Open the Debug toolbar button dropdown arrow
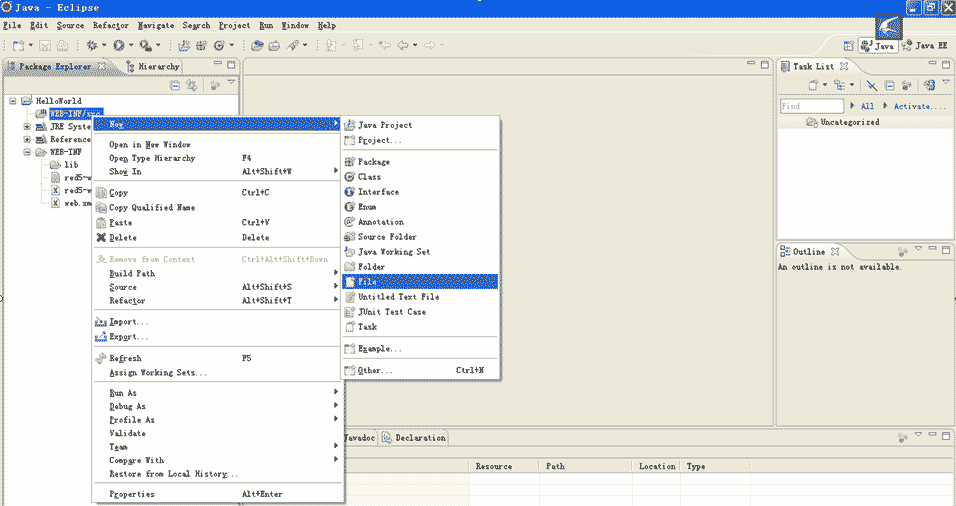The image size is (956, 506). tap(104, 45)
